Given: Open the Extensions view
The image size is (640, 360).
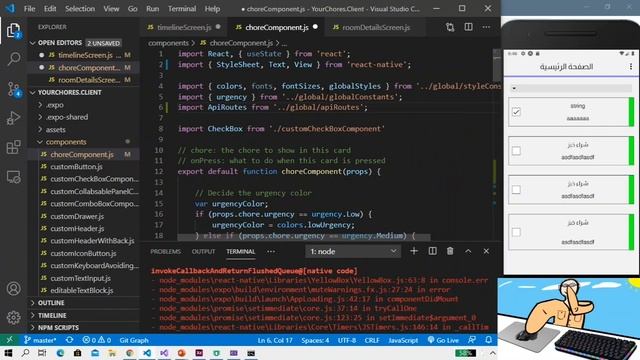Looking at the screenshot, I should point(13,147).
